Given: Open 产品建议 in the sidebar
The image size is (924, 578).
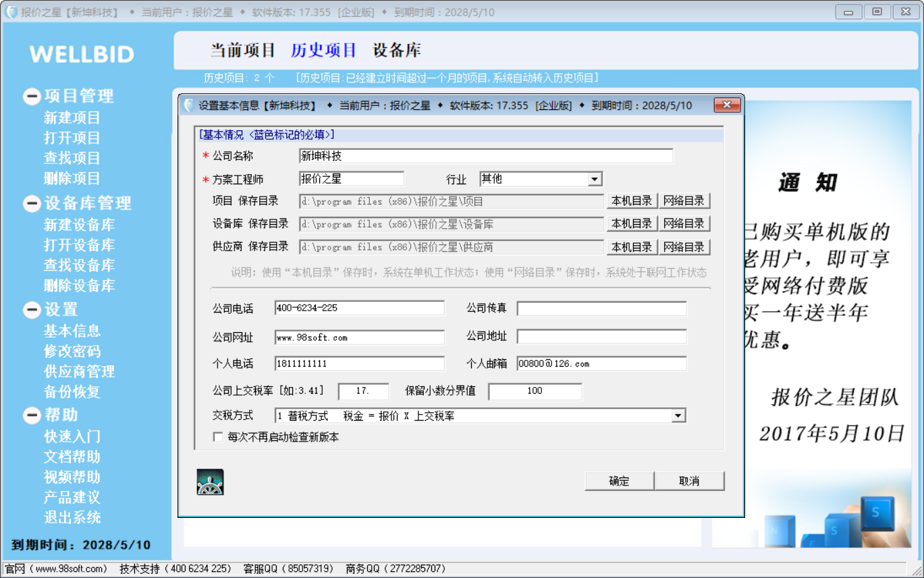Looking at the screenshot, I should coord(72,497).
